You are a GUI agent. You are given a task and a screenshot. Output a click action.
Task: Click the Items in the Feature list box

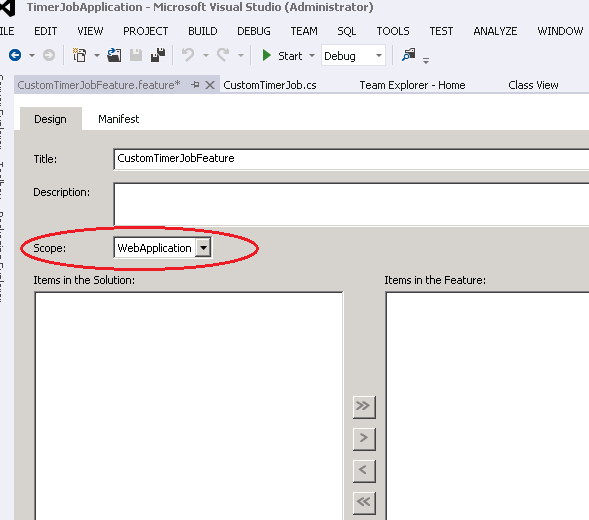(x=488, y=406)
